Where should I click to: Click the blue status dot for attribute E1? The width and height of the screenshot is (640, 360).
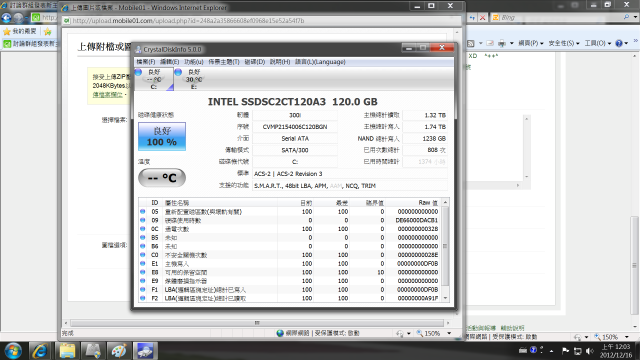pos(142,263)
